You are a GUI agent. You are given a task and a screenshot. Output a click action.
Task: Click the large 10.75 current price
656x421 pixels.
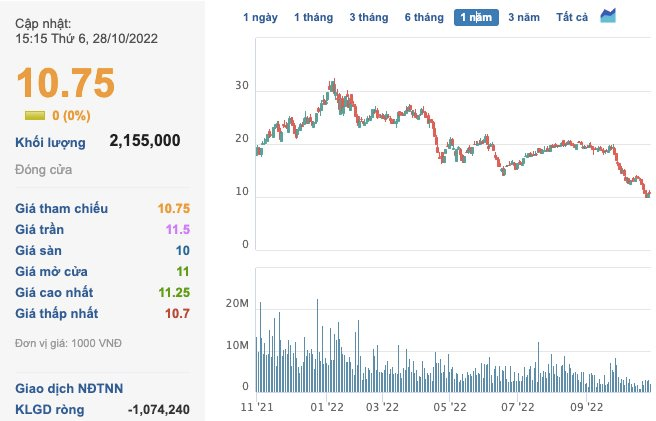click(x=66, y=83)
